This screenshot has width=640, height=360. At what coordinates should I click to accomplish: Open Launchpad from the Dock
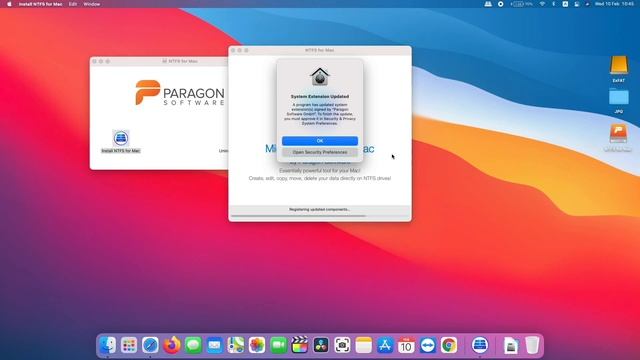coord(129,345)
